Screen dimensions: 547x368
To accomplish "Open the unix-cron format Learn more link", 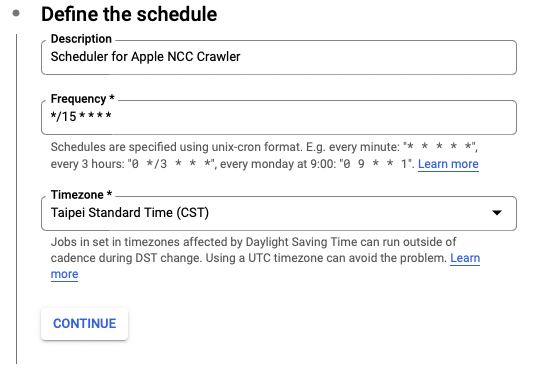I will 448,164.
